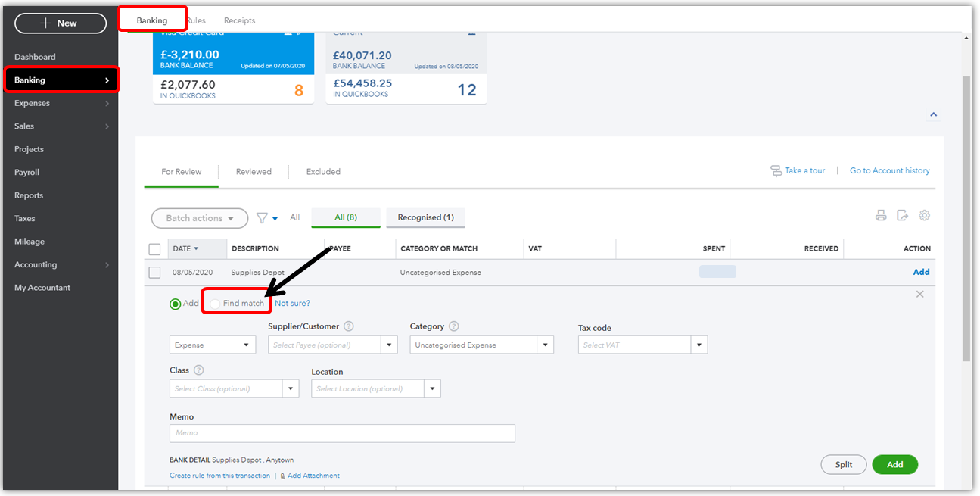
Task: Click the help icon next to Category
Action: (454, 326)
